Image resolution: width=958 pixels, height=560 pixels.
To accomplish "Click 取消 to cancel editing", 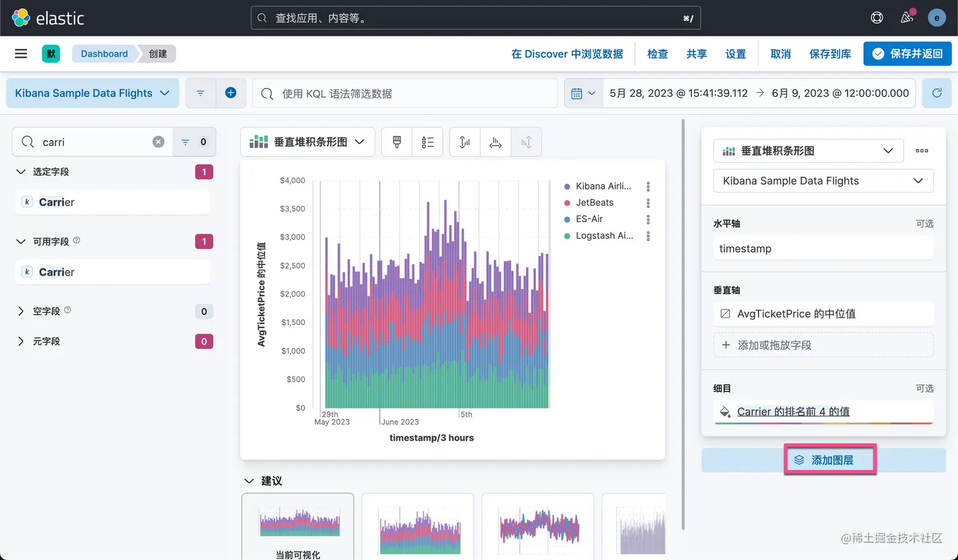I will point(781,54).
